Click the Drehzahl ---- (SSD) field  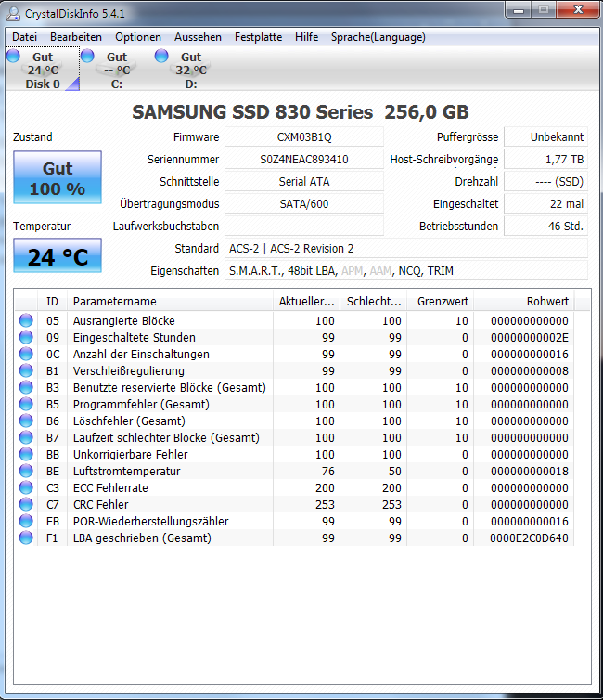point(545,182)
